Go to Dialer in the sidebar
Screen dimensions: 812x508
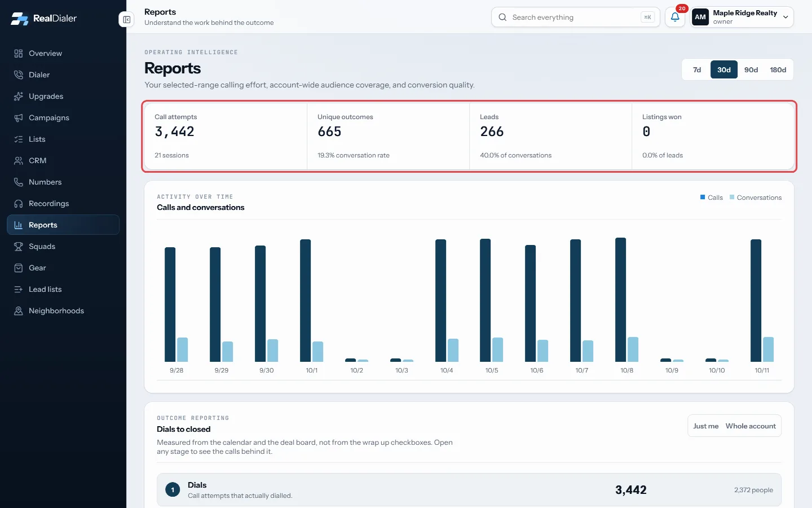pyautogui.click(x=63, y=75)
